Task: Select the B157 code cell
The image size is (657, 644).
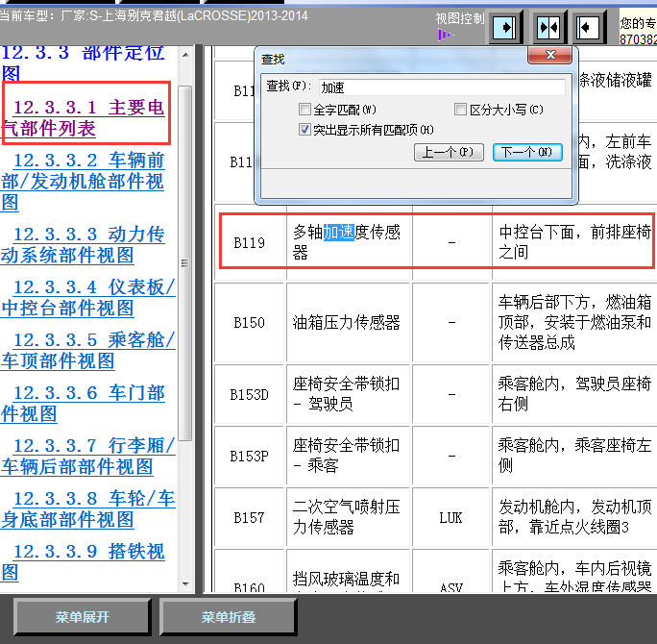Action: pos(250,517)
